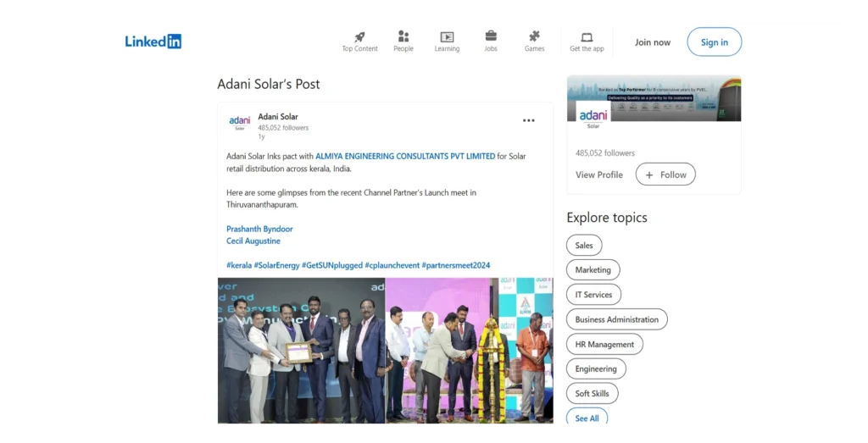The image size is (868, 443).
Task: Select the IT Services topic pill
Action: click(593, 295)
